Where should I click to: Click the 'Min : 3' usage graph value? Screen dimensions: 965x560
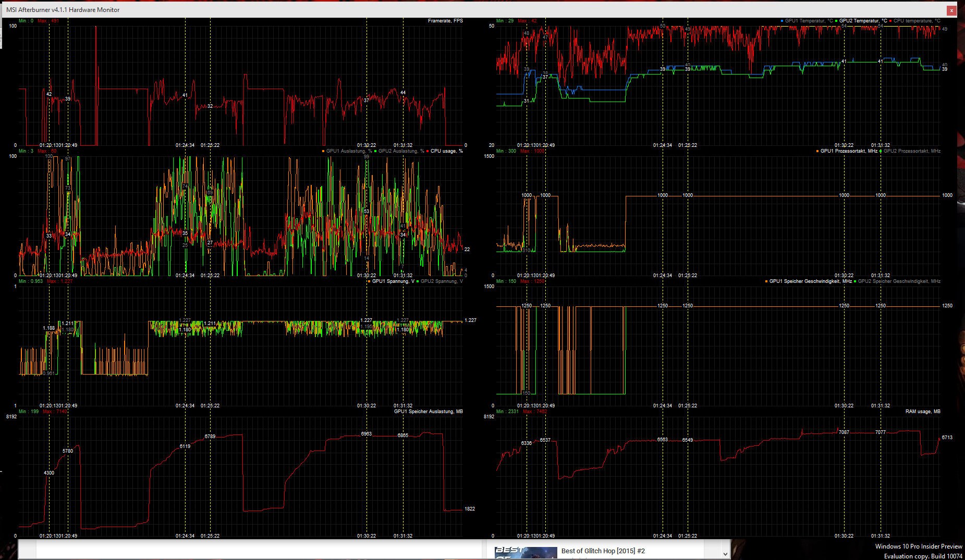pos(26,151)
